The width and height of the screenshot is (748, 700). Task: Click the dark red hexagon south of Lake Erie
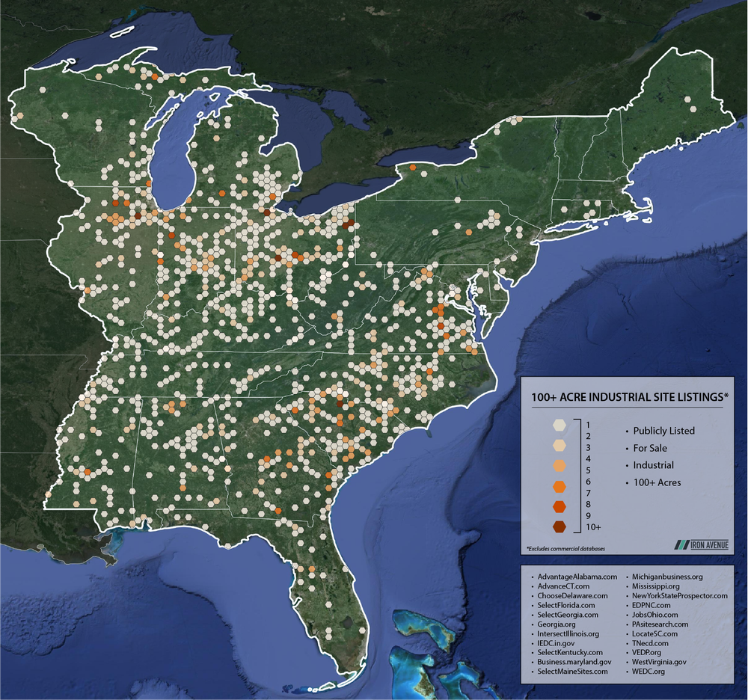(350, 223)
